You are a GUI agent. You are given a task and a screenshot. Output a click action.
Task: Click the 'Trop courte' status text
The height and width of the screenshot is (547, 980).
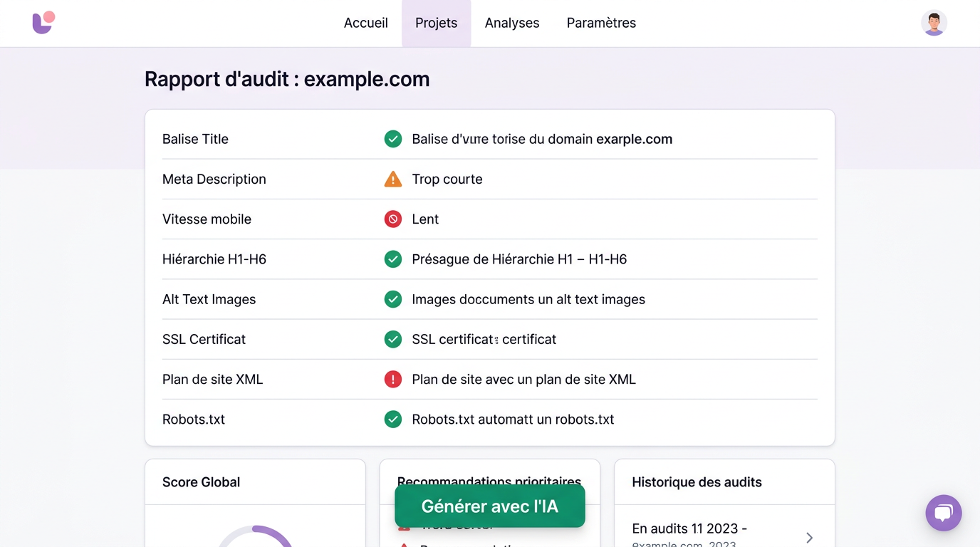(447, 179)
